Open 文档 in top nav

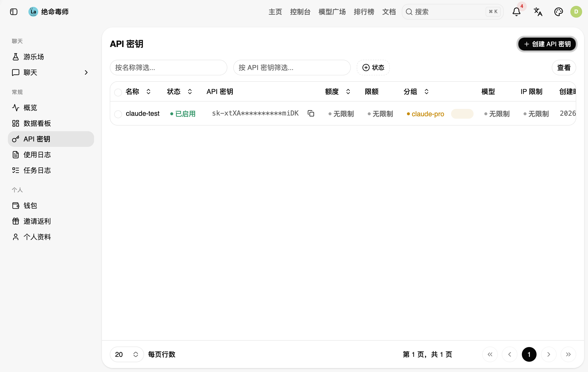pyautogui.click(x=389, y=12)
